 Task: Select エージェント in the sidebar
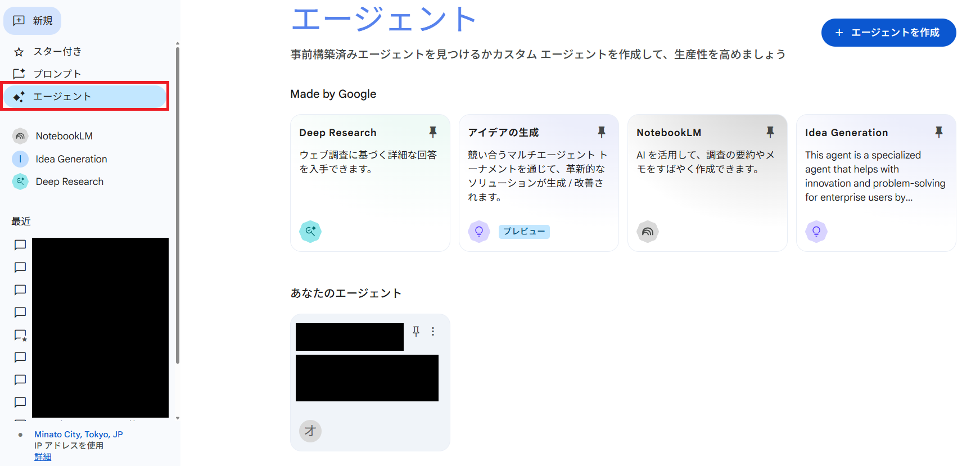click(85, 97)
